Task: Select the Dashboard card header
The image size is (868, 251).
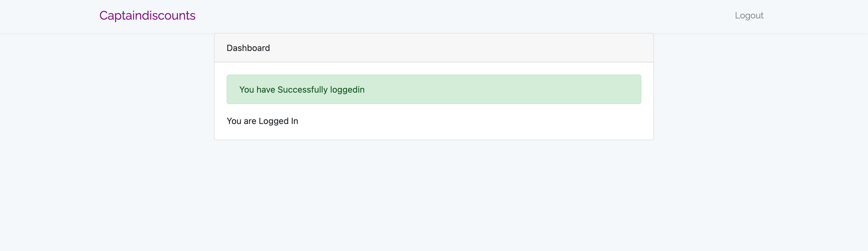Action: (434, 48)
